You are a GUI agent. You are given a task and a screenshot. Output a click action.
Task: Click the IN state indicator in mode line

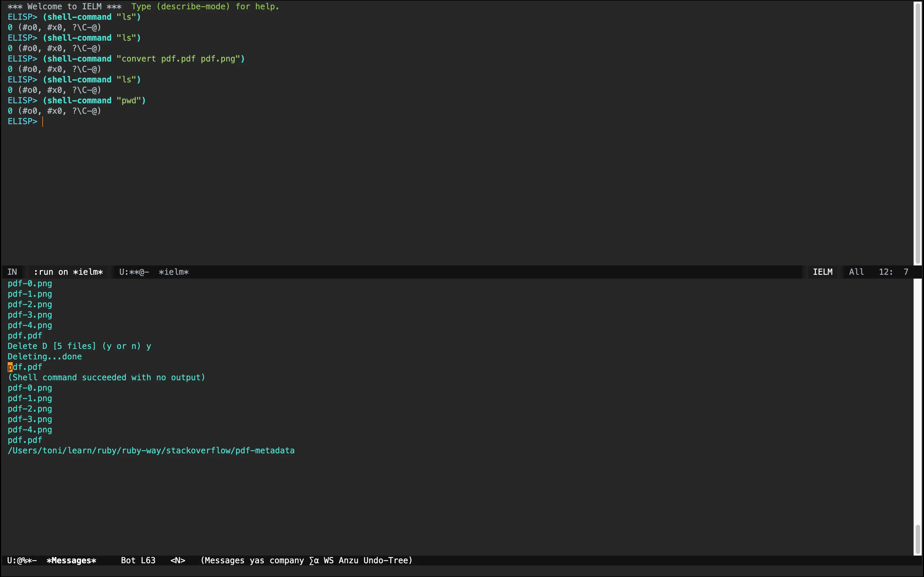click(x=12, y=272)
